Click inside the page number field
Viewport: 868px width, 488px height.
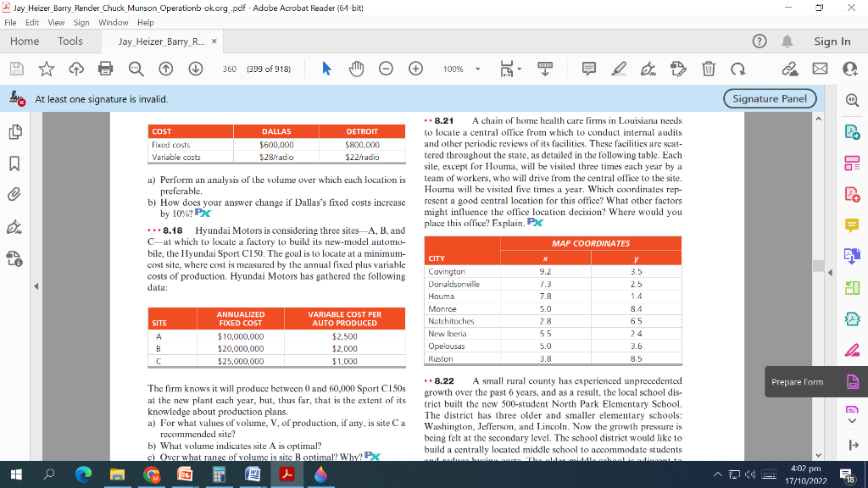pos(229,69)
